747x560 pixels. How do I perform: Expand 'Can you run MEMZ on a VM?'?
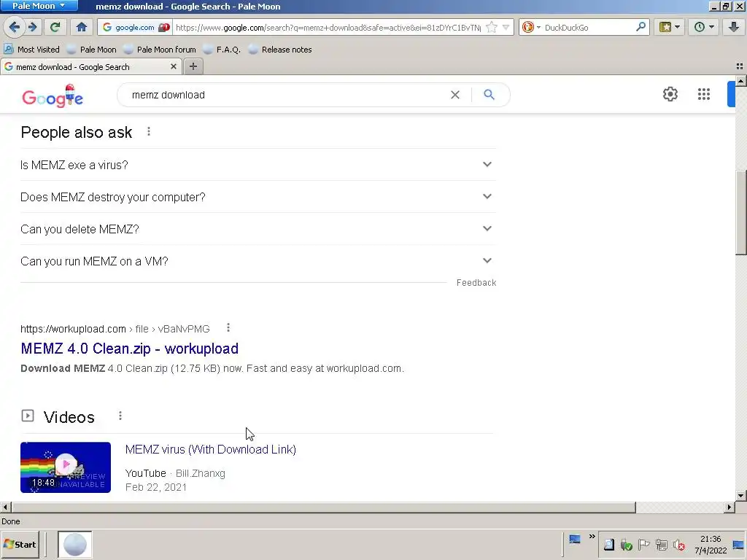click(258, 261)
